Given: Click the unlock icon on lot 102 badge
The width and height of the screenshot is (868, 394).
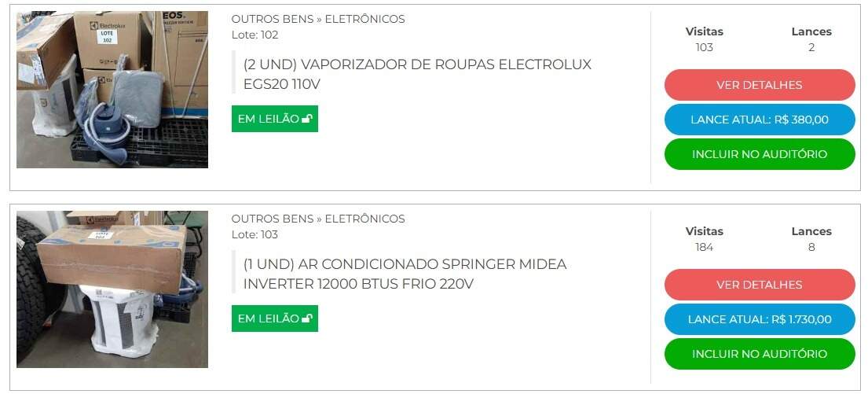Looking at the screenshot, I should tap(306, 119).
